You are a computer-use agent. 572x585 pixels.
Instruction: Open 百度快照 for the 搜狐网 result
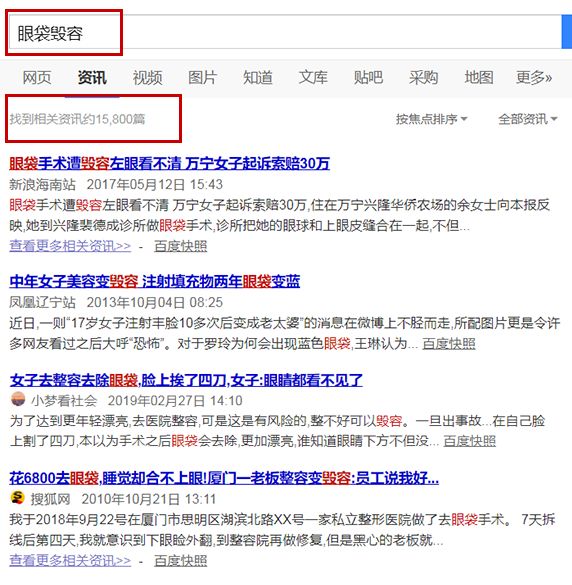[x=181, y=561]
